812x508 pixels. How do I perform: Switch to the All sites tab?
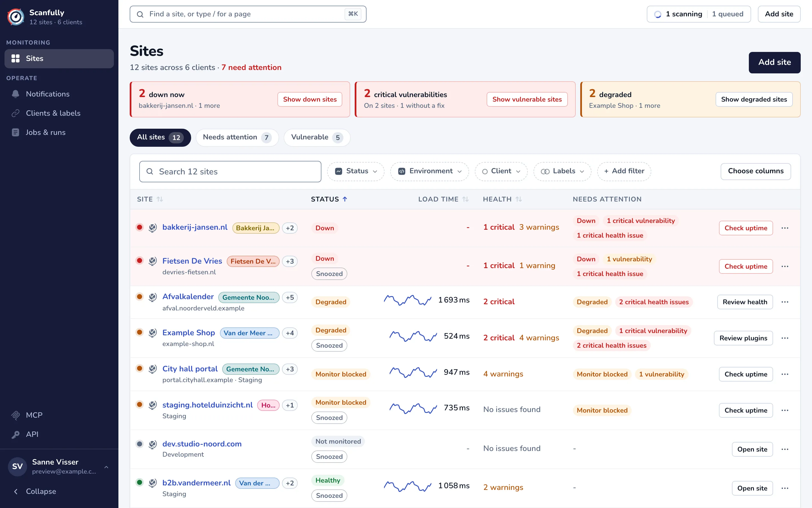[160, 137]
